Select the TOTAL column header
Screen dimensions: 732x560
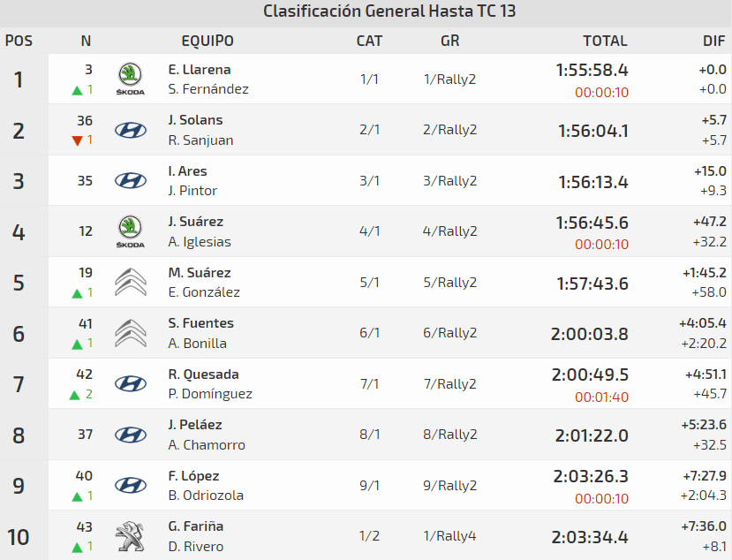coord(605,41)
